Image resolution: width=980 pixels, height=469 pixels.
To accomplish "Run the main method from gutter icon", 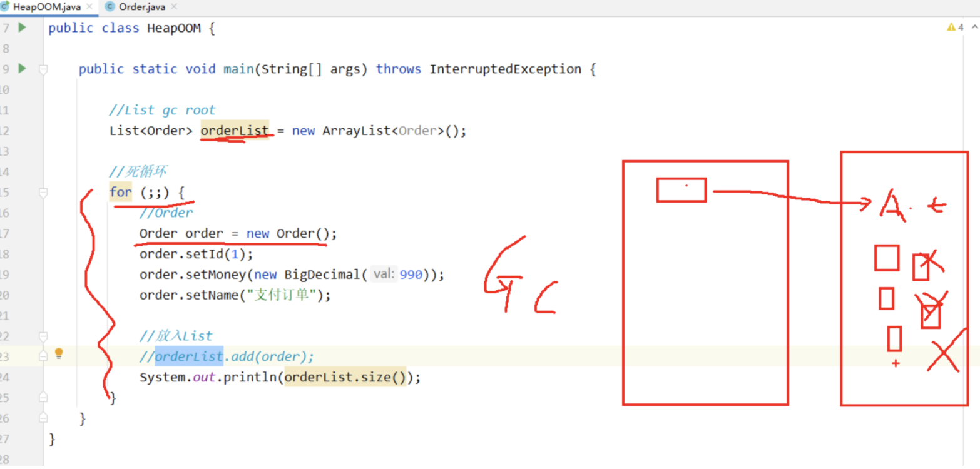I will 23,68.
